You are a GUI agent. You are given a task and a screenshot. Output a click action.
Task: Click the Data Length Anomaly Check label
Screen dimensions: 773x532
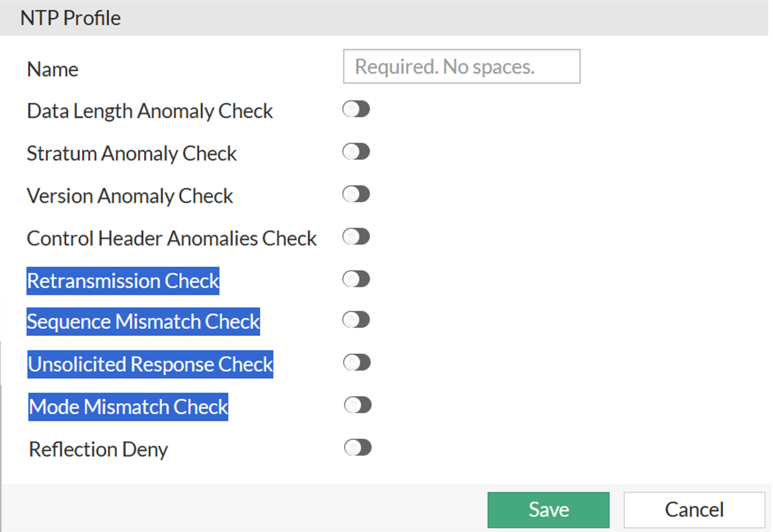tap(150, 111)
